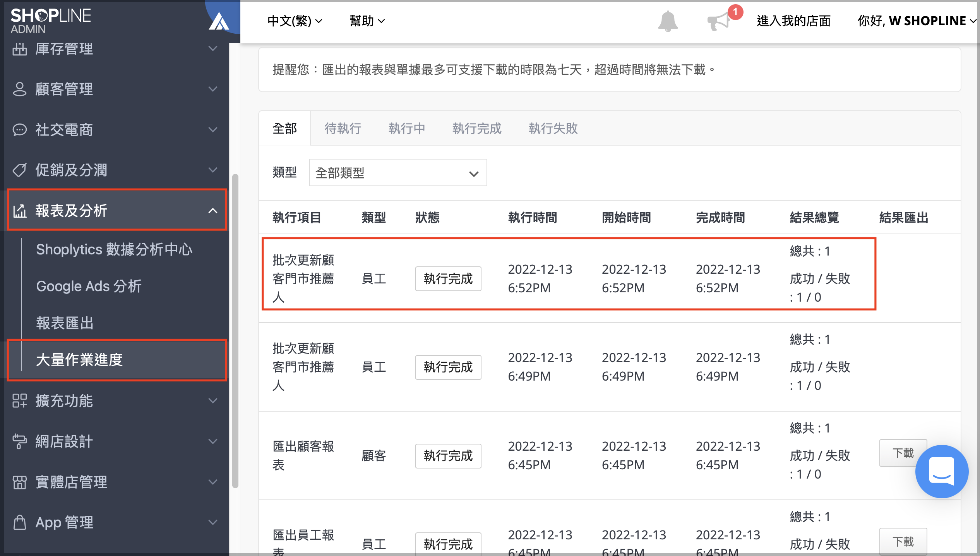Open the 你好, W SHOPLINE account menu

point(917,21)
